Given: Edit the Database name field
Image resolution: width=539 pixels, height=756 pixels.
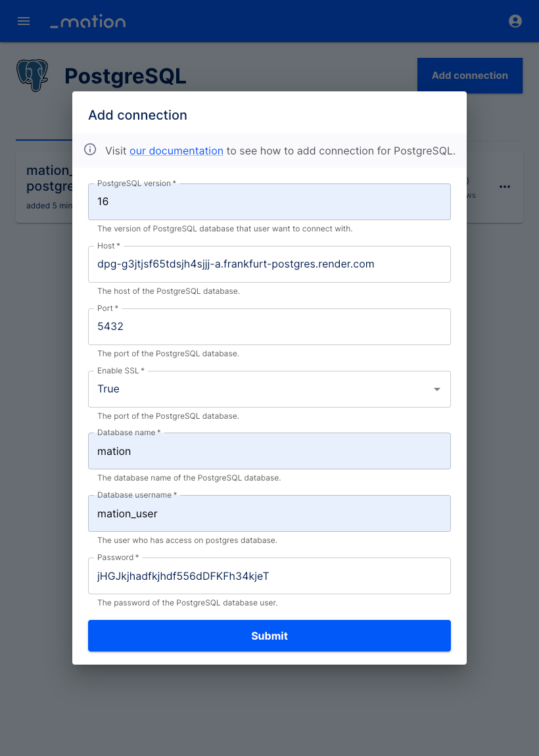Looking at the screenshot, I should 269,451.
